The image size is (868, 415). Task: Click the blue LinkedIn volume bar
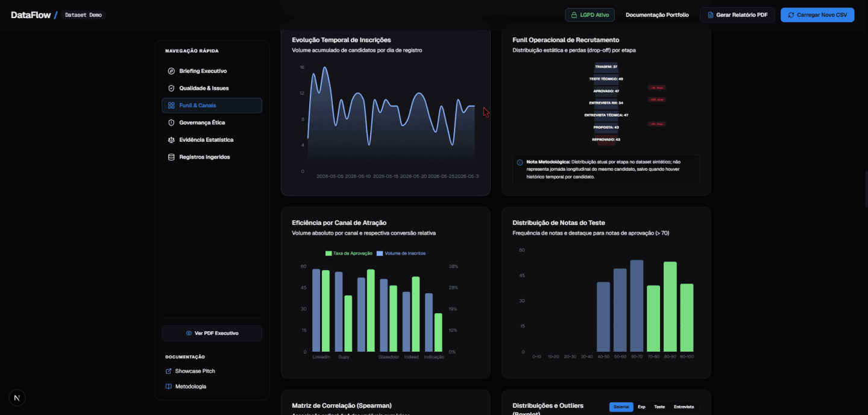pos(316,310)
